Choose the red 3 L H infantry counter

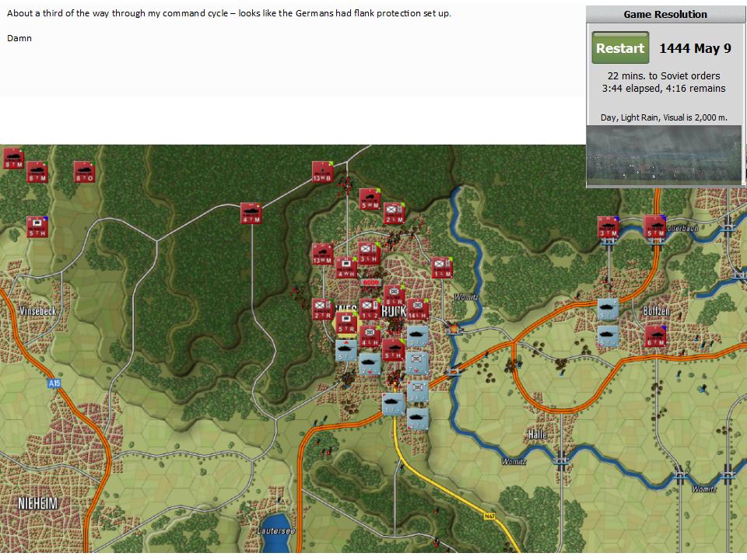pyautogui.click(x=369, y=253)
